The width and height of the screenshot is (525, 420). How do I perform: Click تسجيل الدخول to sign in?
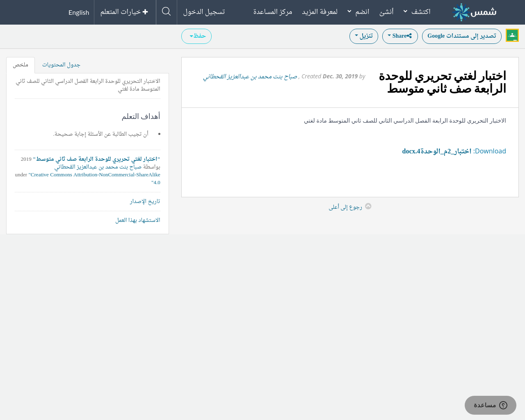(204, 11)
